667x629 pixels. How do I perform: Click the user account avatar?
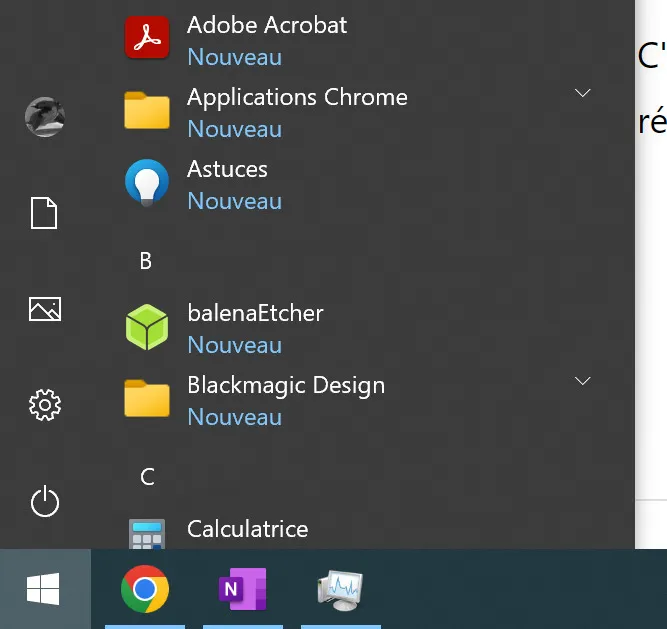coord(45,117)
